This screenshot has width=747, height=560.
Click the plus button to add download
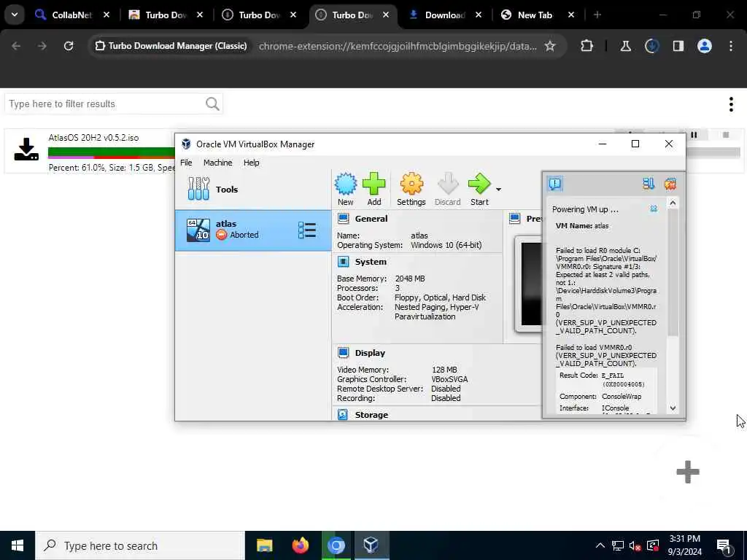pyautogui.click(x=687, y=472)
